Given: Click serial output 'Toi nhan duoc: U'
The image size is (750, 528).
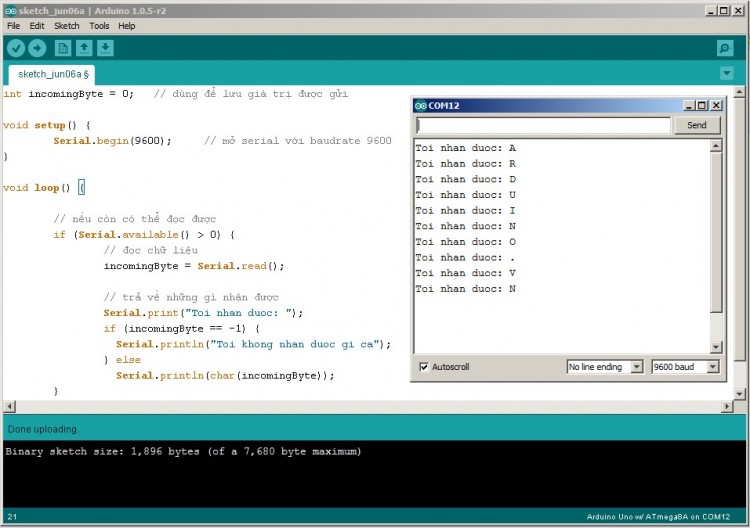Looking at the screenshot, I should click(x=465, y=195).
